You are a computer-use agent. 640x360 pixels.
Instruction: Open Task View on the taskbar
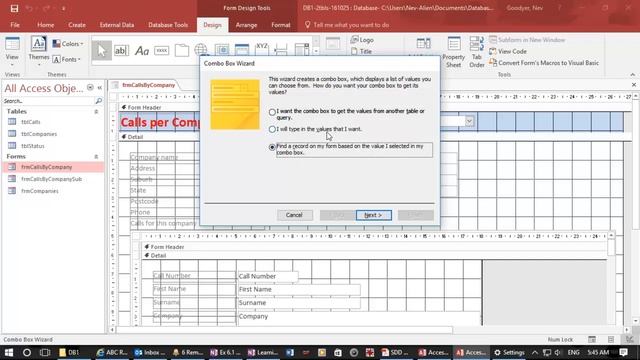[x=45, y=352]
